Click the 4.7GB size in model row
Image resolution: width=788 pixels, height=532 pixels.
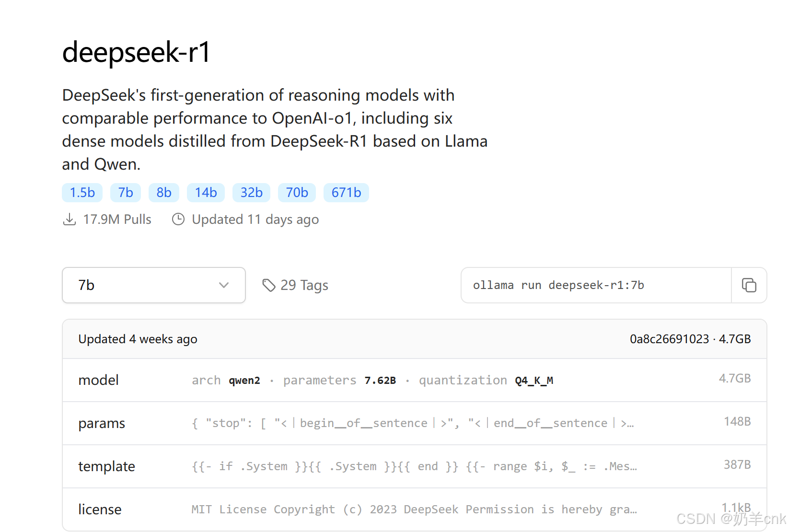pos(735,379)
